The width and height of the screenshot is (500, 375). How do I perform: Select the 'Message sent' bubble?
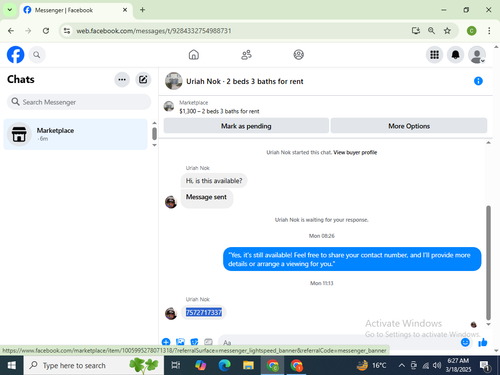[207, 198]
